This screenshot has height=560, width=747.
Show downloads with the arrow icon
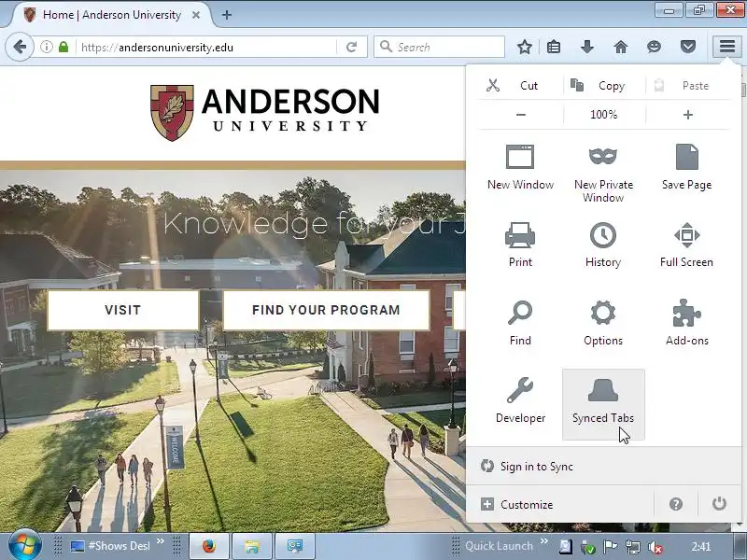587,47
